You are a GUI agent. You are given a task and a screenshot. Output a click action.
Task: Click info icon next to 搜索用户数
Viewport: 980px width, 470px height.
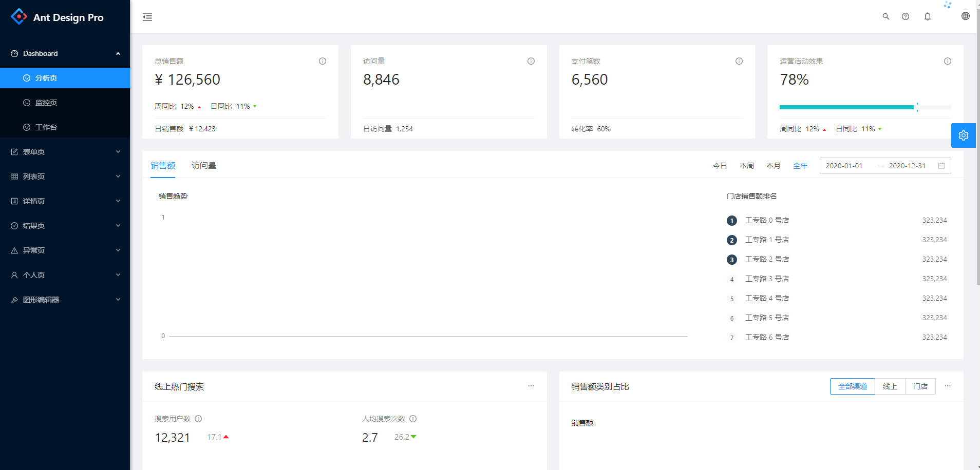click(x=198, y=419)
